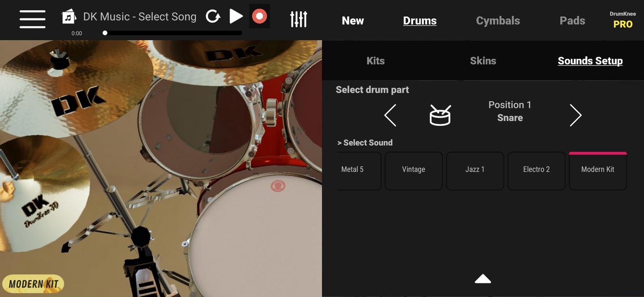Click the right arrow to next drum part
The width and height of the screenshot is (644, 297).
point(575,115)
